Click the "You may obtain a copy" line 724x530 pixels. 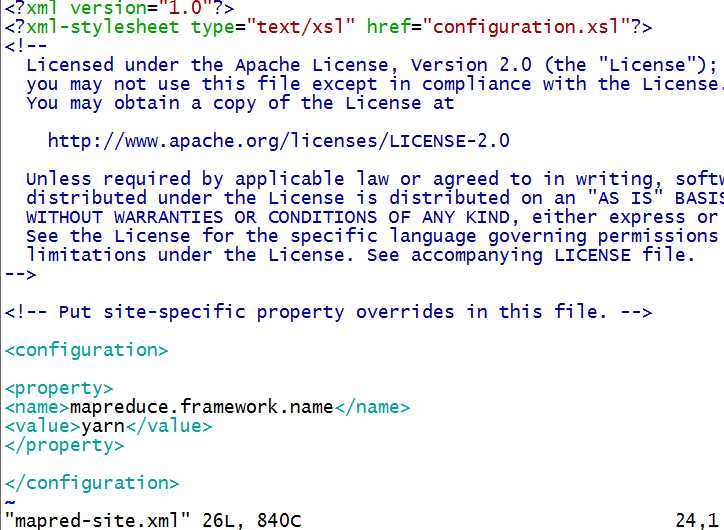tap(240, 103)
